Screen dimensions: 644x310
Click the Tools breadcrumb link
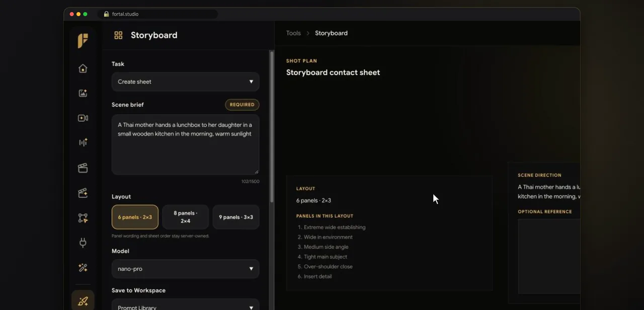tap(293, 33)
